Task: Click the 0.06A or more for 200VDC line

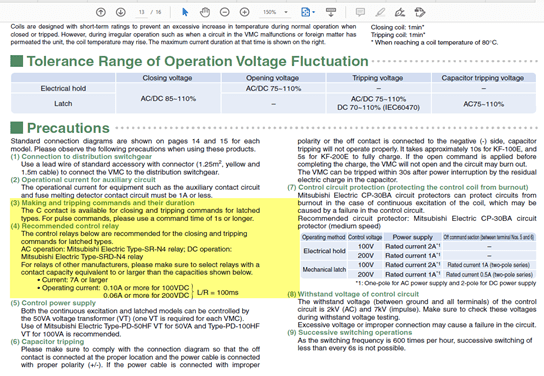Action: [x=146, y=296]
